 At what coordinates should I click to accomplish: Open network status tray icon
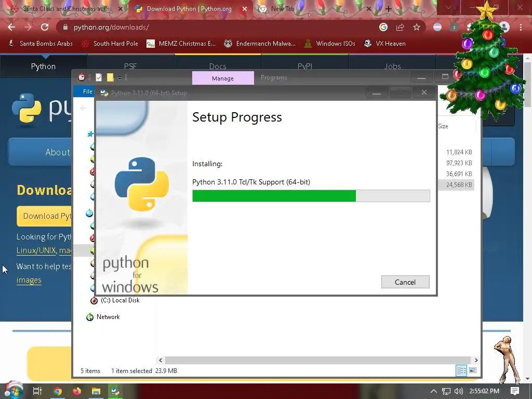(446, 391)
